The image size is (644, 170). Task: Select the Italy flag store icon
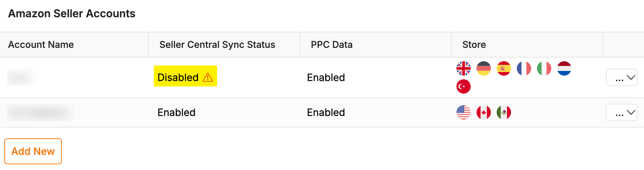(x=544, y=68)
